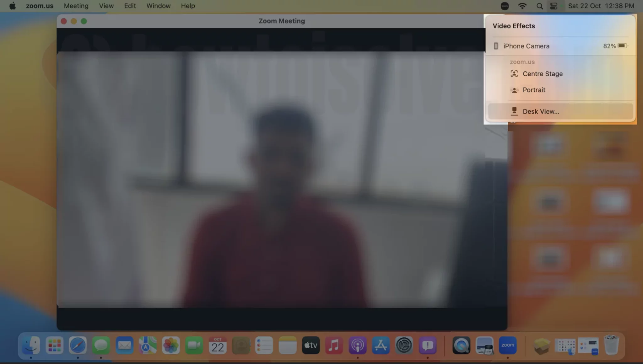The height and width of the screenshot is (364, 643).
Task: Open Mail from the Dock
Action: 124,345
